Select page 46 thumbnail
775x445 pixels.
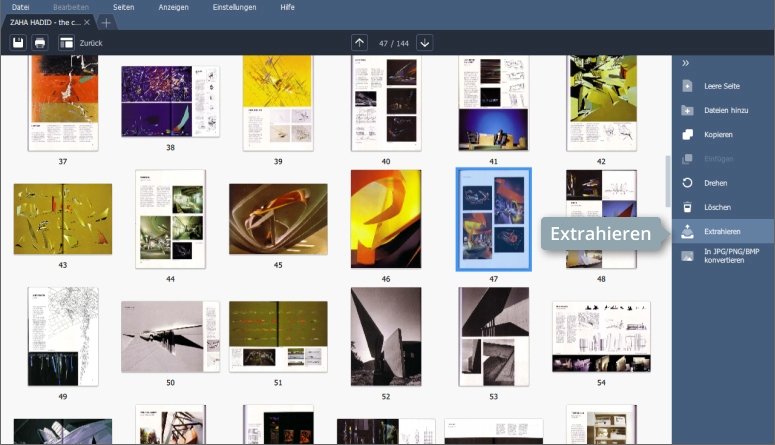[386, 219]
